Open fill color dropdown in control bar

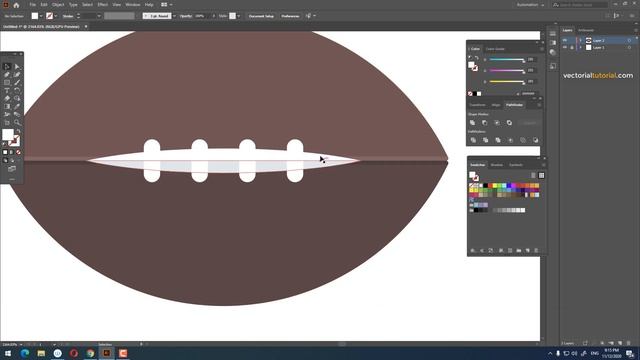pos(41,16)
